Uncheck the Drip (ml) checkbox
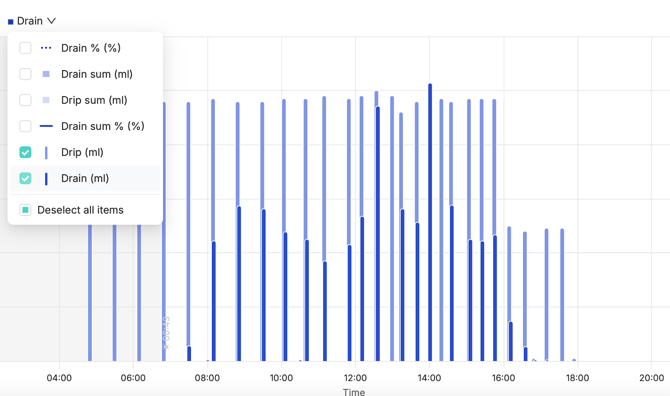Viewport: 670px width, 396px height. point(25,152)
